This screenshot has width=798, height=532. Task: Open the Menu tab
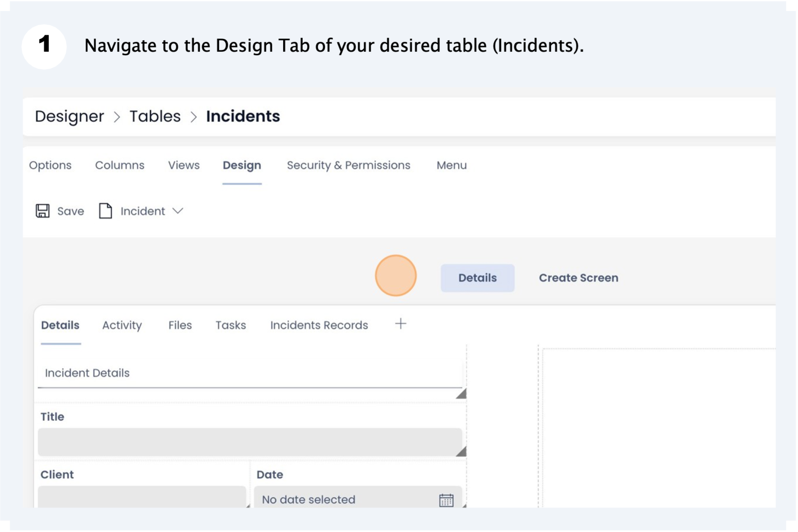click(452, 165)
